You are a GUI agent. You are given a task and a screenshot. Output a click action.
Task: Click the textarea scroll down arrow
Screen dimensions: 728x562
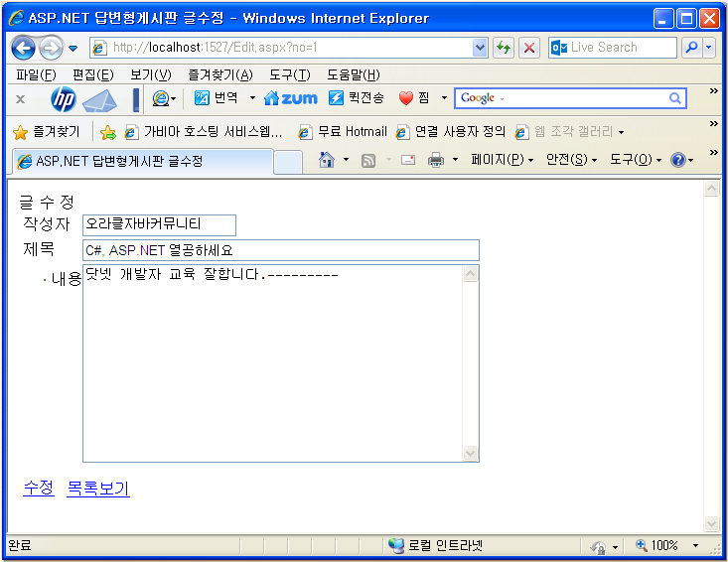click(x=471, y=453)
